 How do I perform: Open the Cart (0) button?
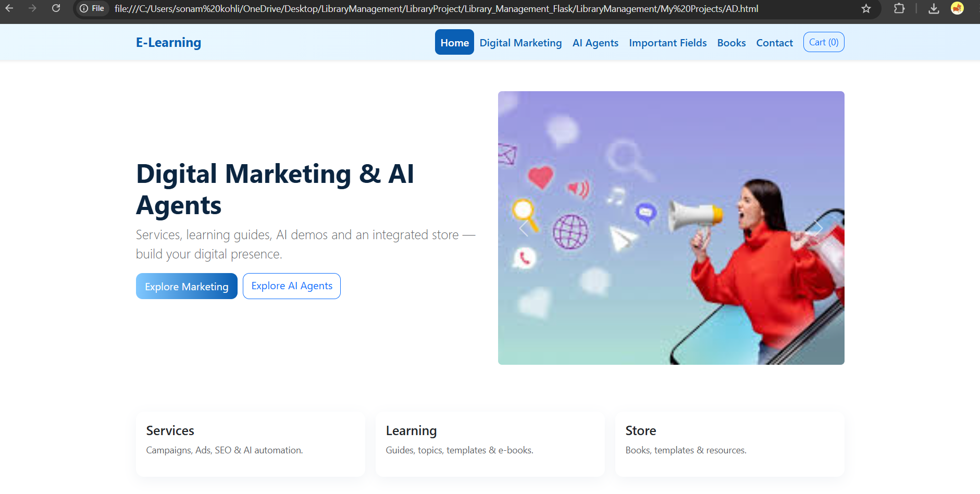823,42
